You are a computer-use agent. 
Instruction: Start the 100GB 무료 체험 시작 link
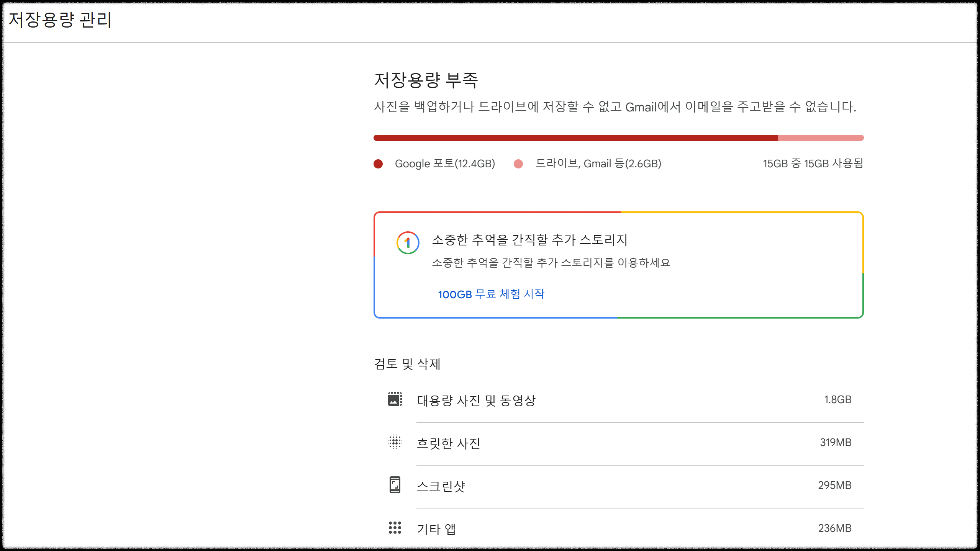pos(491,294)
